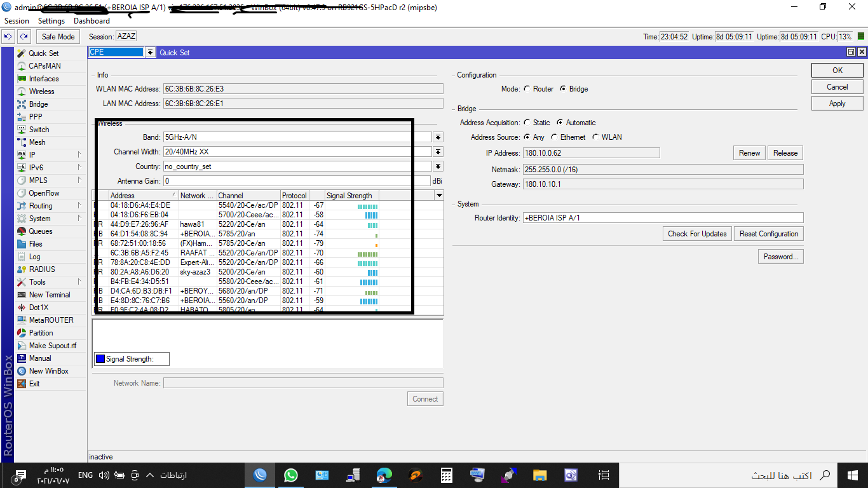Expand the IPv6 submenu
This screenshot has height=488, width=868.
(80, 168)
